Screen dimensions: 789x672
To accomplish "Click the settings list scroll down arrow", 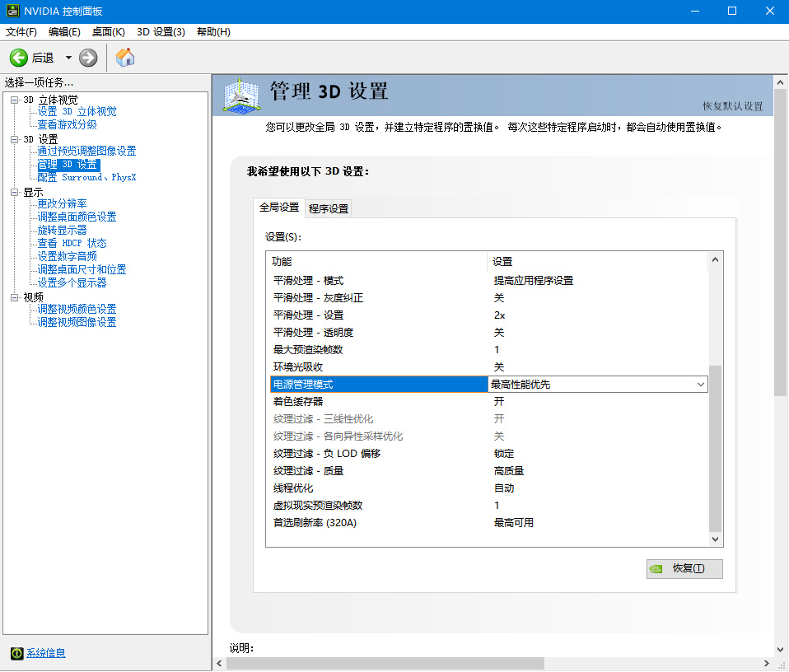I will pos(715,538).
